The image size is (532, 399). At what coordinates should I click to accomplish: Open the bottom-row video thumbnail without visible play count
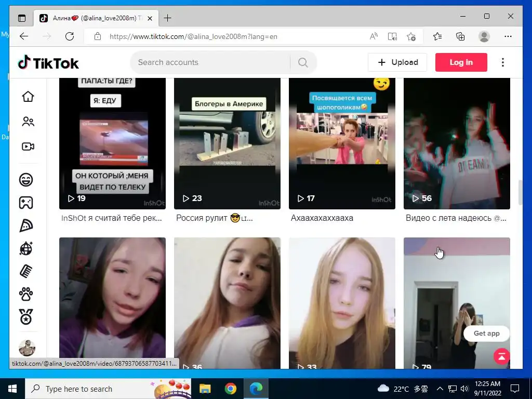point(112,298)
